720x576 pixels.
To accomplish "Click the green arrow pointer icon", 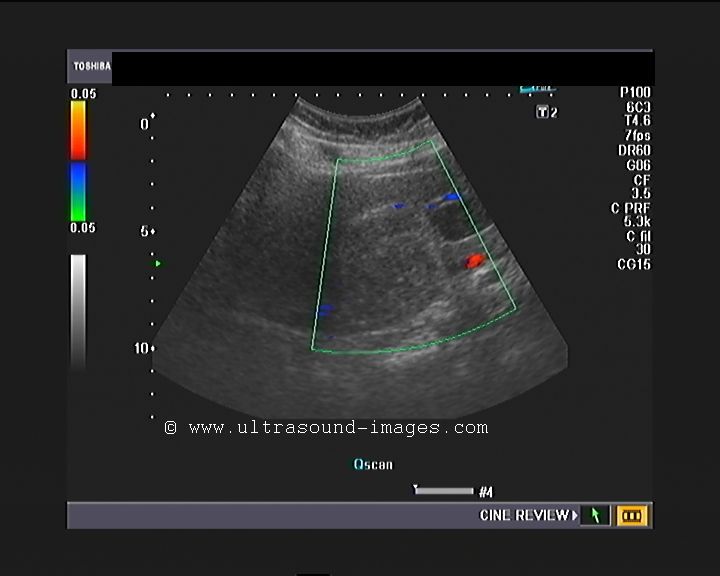I will tap(594, 516).
